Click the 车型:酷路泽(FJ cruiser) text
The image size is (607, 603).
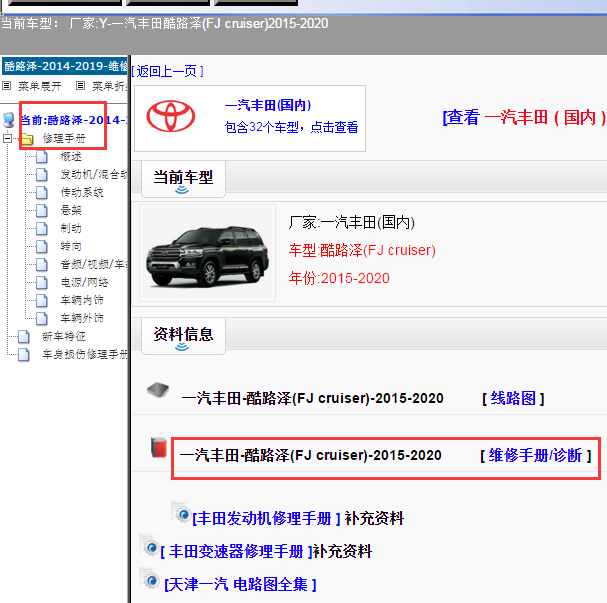click(x=362, y=250)
